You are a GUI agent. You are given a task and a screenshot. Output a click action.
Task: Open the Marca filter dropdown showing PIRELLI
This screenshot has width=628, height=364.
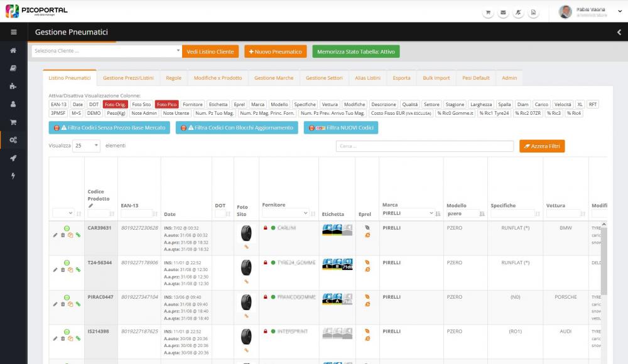(408, 213)
